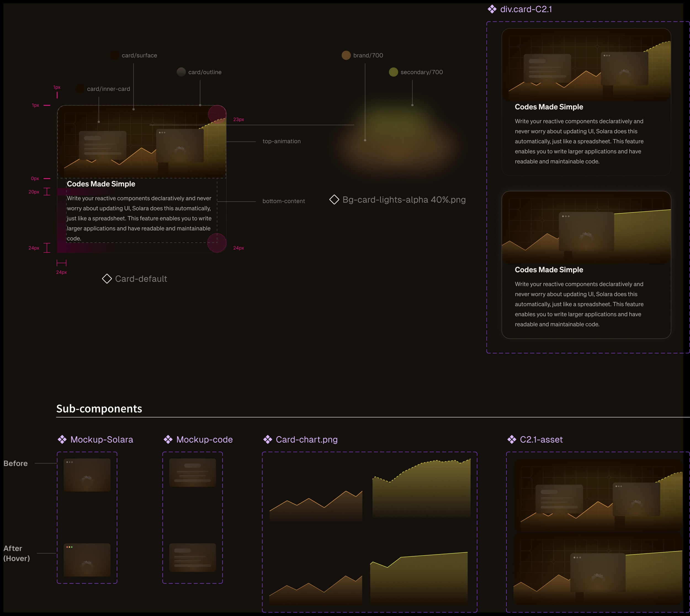Click the brand/700 text label
690x616 pixels.
tap(368, 55)
